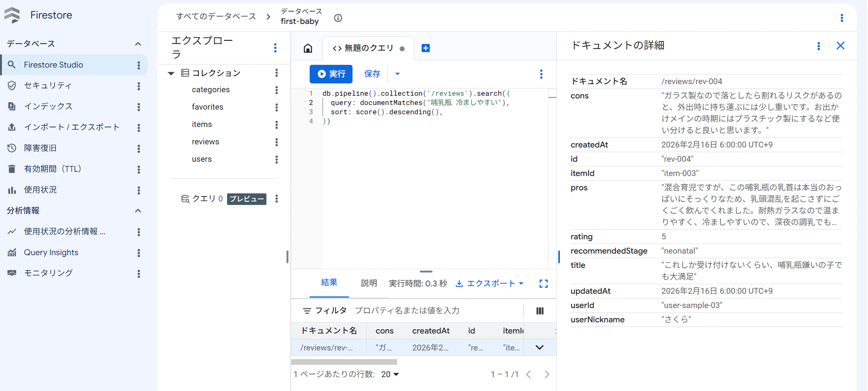The width and height of the screenshot is (868, 391).
Task: Go to the next results page
Action: [x=547, y=374]
